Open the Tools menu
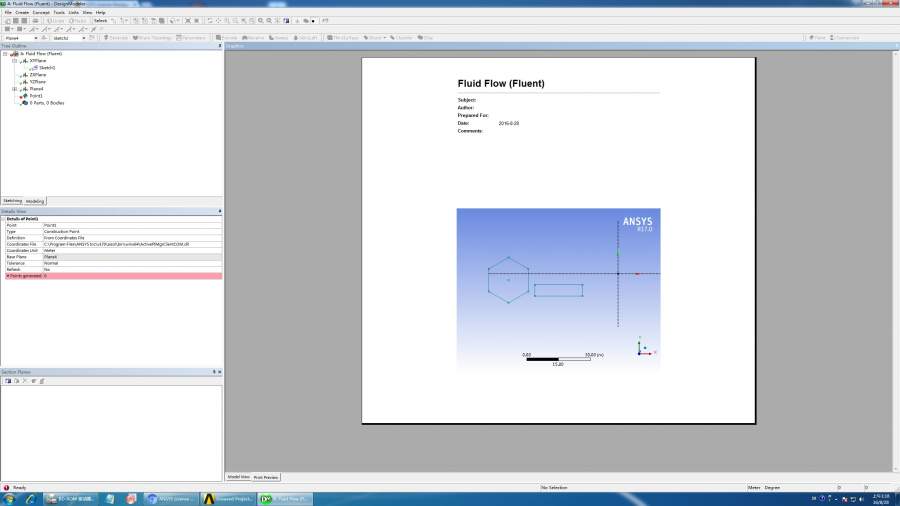The height and width of the screenshot is (506, 900). click(x=59, y=12)
